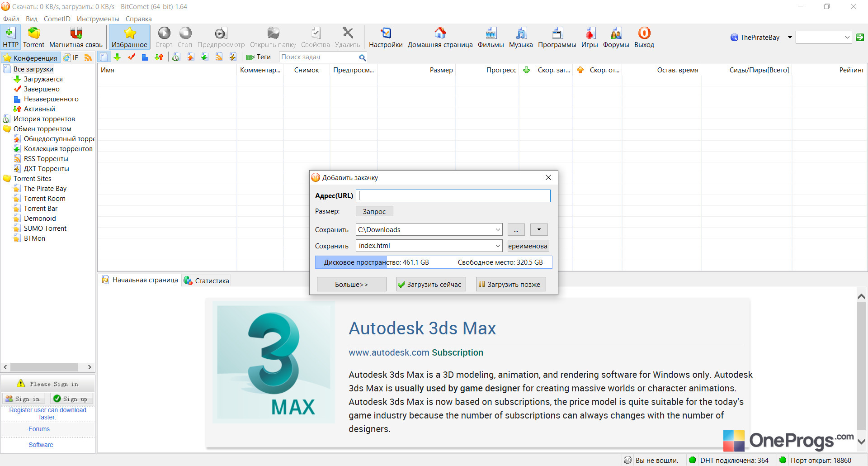Go to Домашняя страница
Image resolution: width=868 pixels, height=466 pixels.
(x=440, y=37)
